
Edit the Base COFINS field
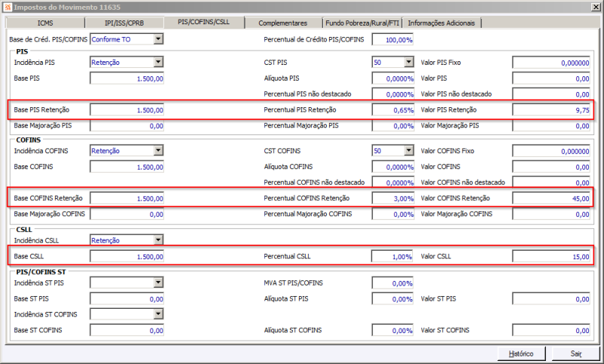[127, 167]
